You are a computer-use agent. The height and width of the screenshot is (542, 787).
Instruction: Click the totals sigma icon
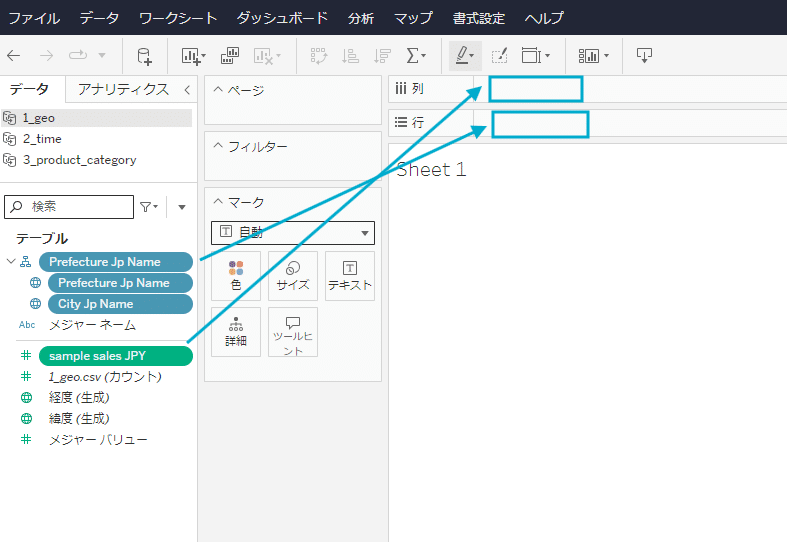click(x=413, y=56)
